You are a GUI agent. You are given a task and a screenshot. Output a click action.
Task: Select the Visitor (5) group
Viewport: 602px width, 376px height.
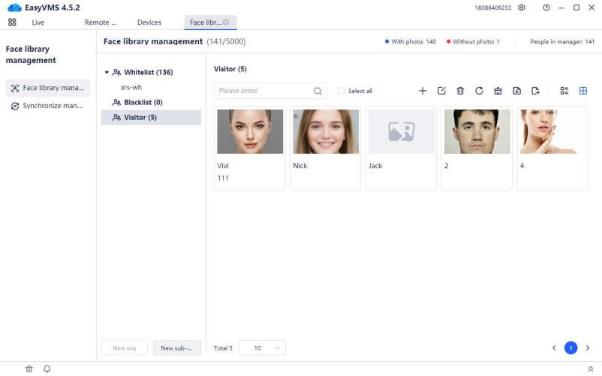(151, 118)
